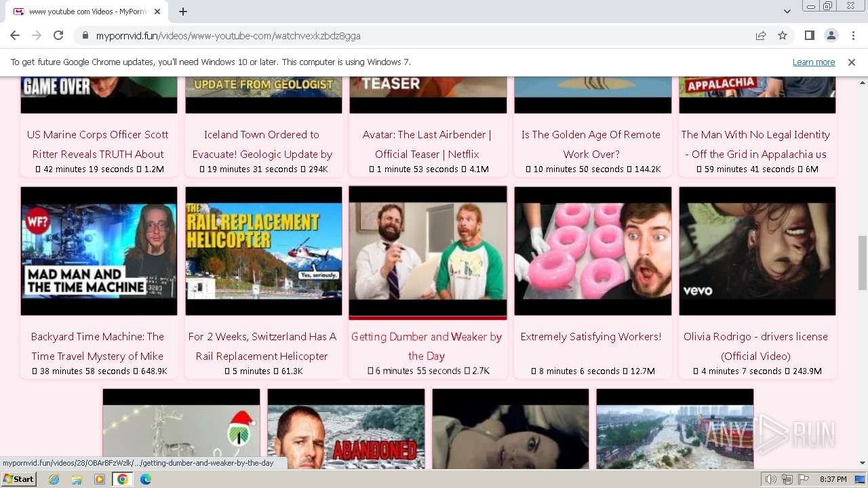Open the side panel icon in Chrome toolbar
The height and width of the screenshot is (488, 868).
[x=810, y=35]
